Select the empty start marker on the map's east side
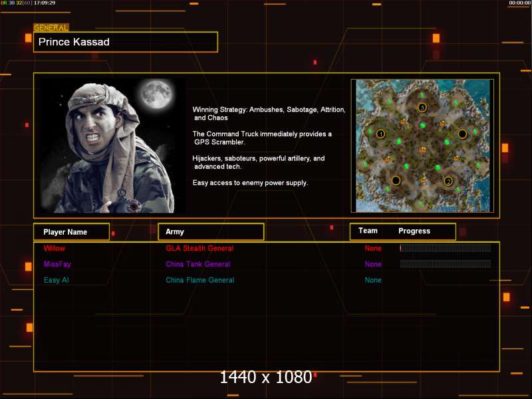The height and width of the screenshot is (399, 532). (x=462, y=134)
